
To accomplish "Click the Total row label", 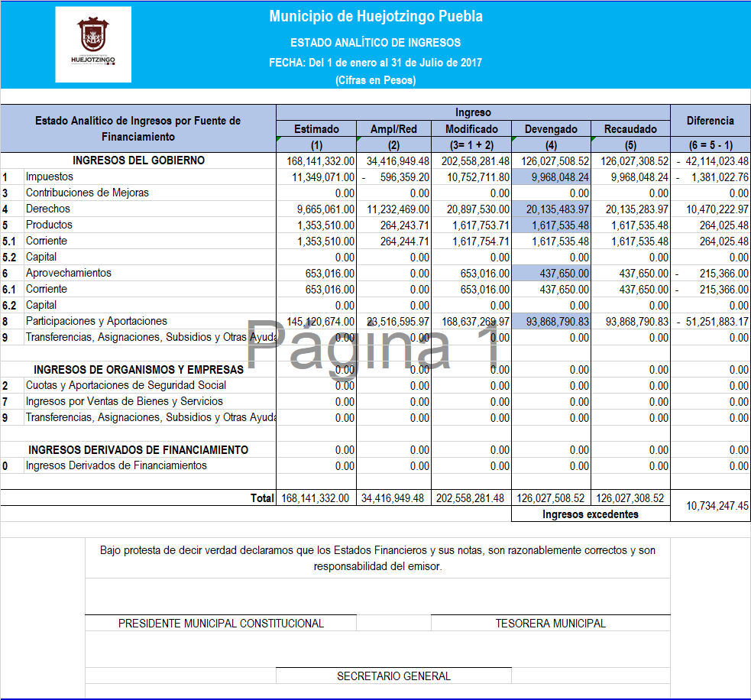I will (262, 498).
